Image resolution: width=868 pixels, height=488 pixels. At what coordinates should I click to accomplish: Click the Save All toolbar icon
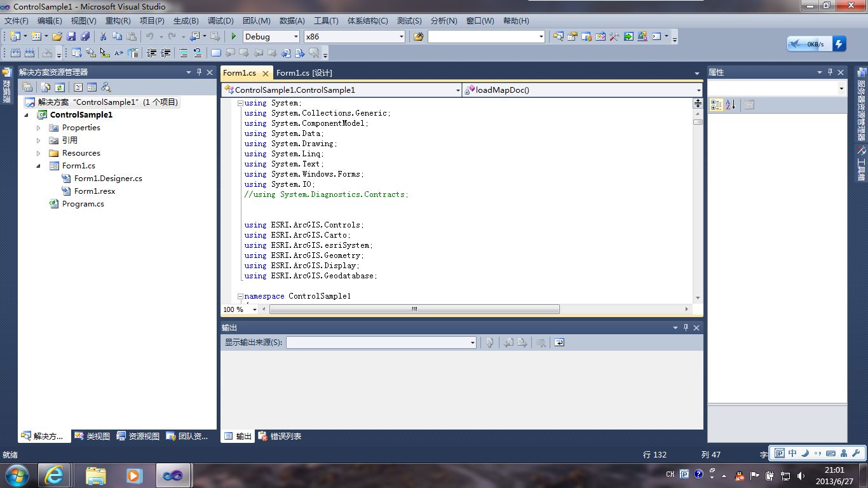click(x=86, y=36)
